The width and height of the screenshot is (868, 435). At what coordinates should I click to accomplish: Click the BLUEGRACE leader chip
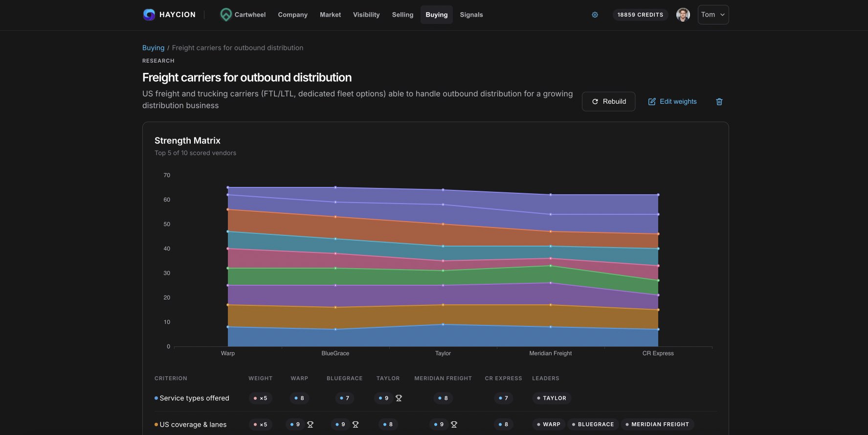593,425
